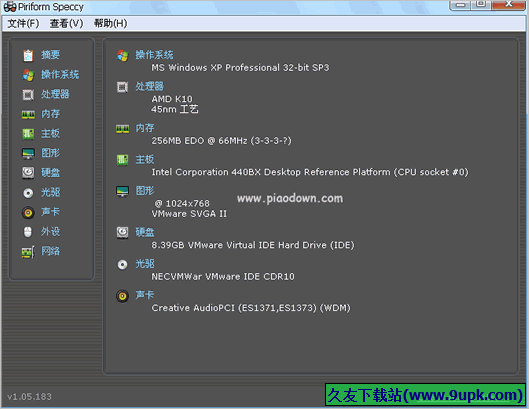Image resolution: width=529 pixels, height=409 pixels.
Task: Click the @ 1024x768 resolution text
Action: [x=182, y=203]
